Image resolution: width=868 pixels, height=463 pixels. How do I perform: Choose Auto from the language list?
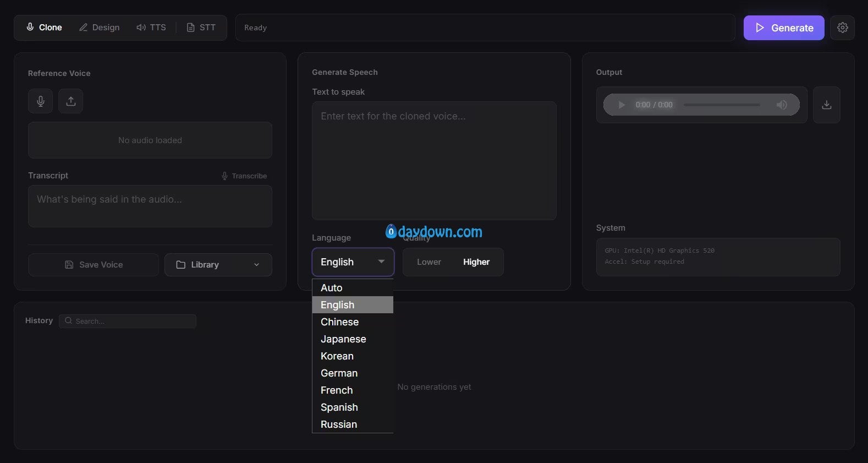353,288
